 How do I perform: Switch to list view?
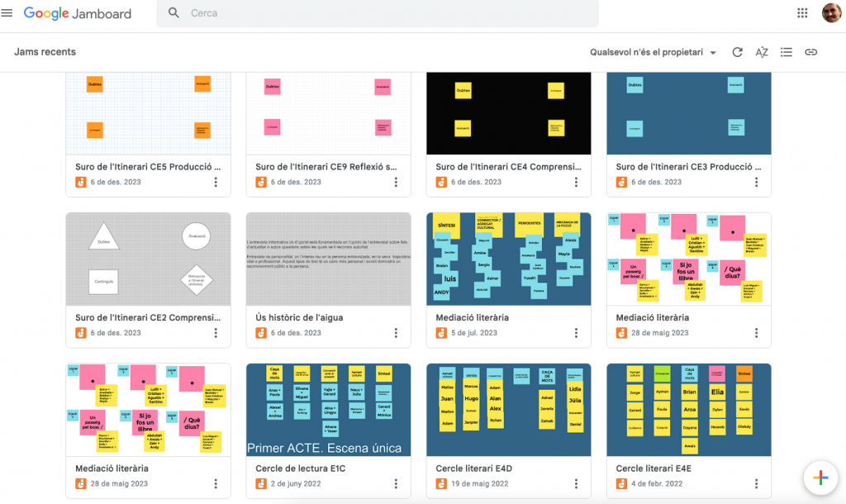point(787,52)
